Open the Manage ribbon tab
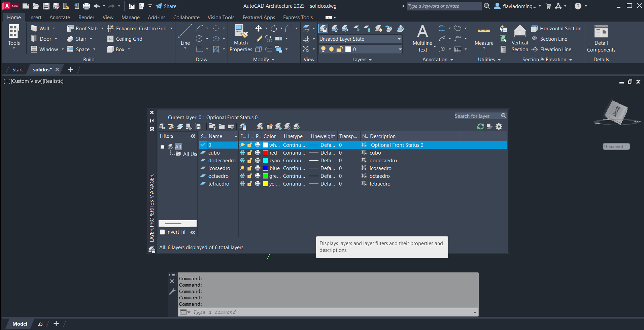 131,18
